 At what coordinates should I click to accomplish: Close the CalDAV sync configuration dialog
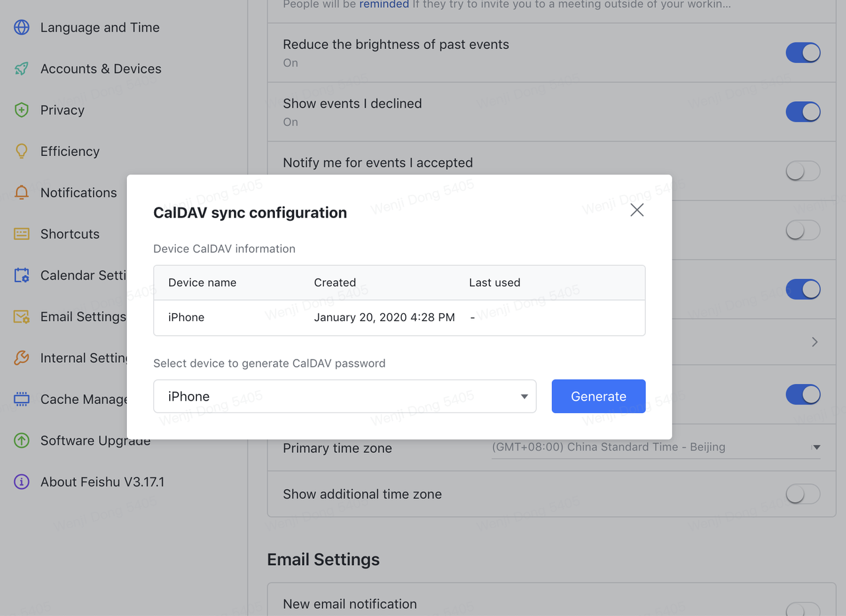coord(636,210)
